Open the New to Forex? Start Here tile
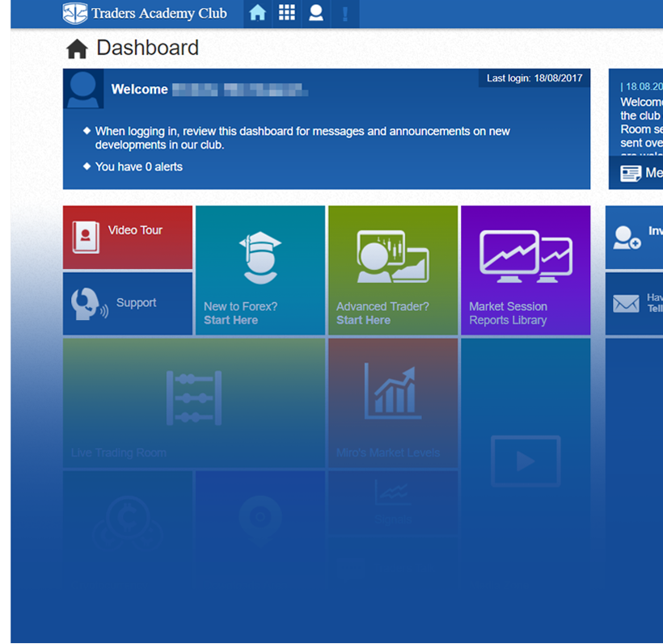Screen dimensions: 663x644 (260, 270)
